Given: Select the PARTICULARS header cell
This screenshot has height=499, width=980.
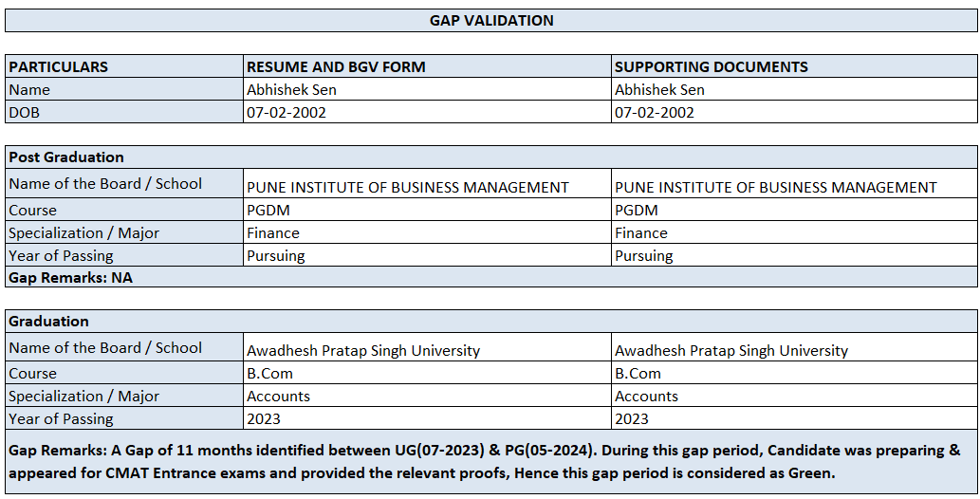Looking at the screenshot, I should (x=59, y=66).
